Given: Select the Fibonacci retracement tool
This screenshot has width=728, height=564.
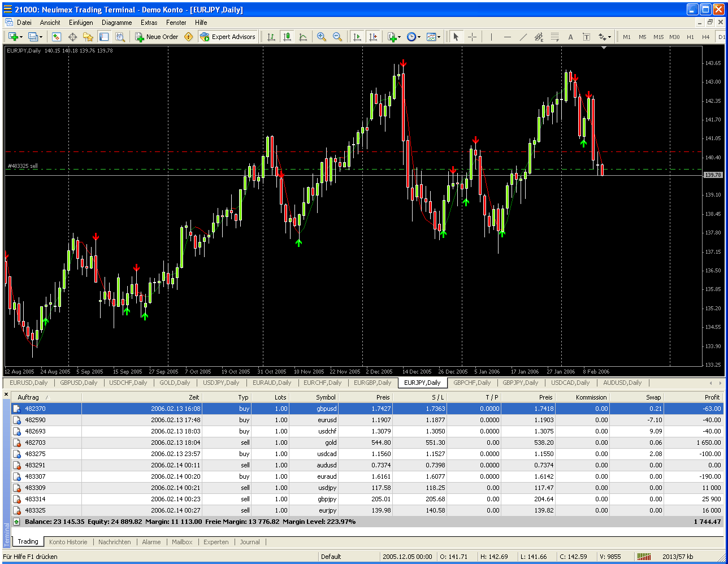Looking at the screenshot, I should click(554, 37).
